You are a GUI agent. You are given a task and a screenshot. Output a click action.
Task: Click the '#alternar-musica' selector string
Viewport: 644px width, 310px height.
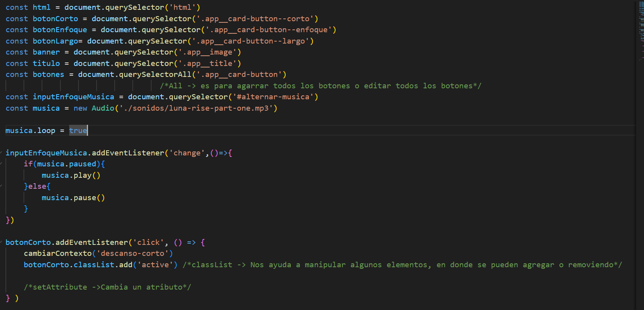pos(273,97)
